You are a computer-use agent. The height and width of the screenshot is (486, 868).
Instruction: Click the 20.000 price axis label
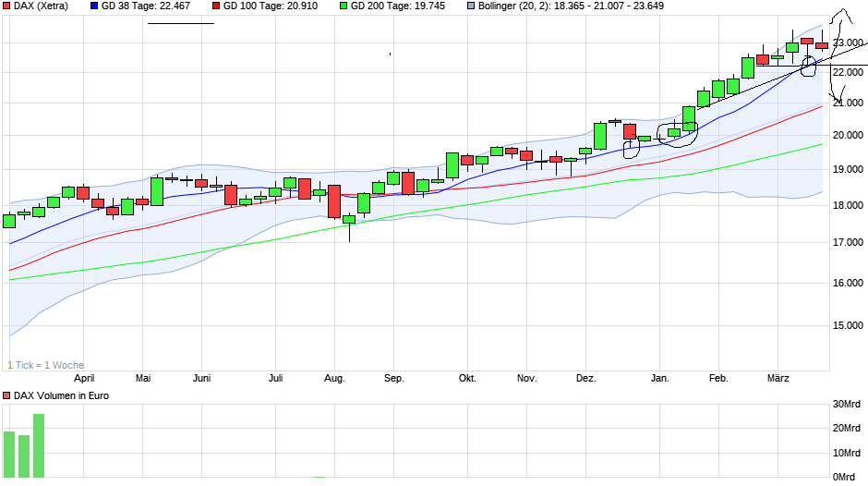[848, 135]
